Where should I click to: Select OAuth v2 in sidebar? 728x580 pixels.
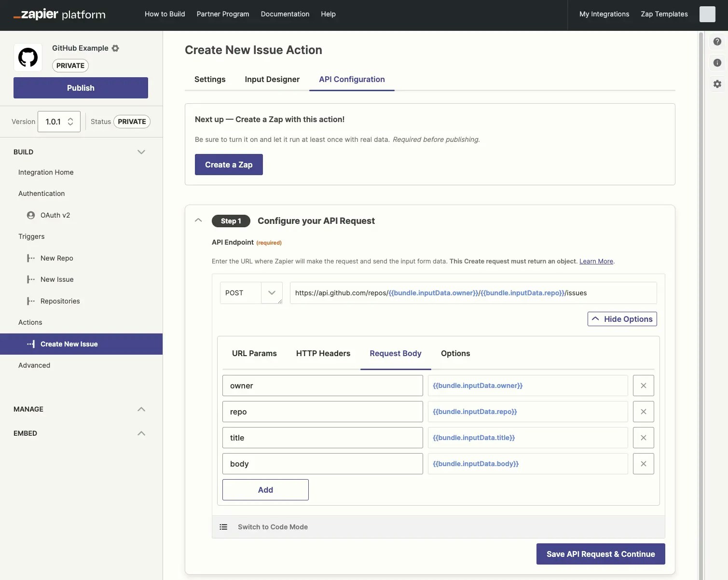pyautogui.click(x=55, y=215)
